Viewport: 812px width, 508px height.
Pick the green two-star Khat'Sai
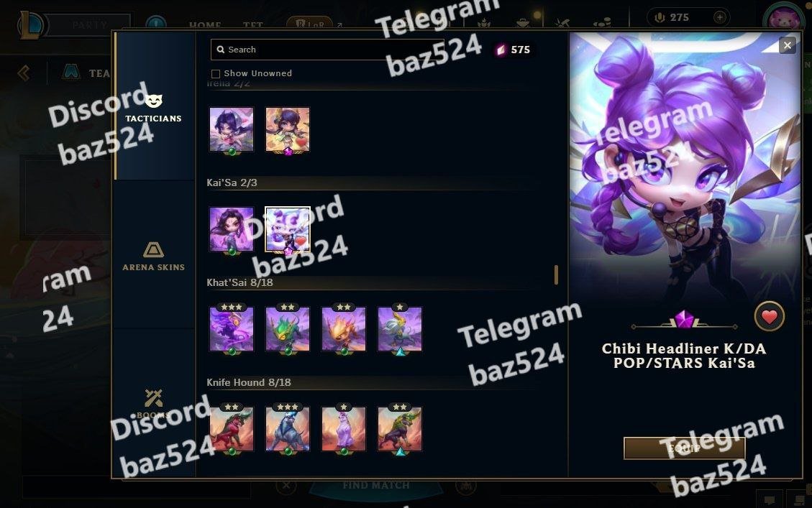click(288, 329)
